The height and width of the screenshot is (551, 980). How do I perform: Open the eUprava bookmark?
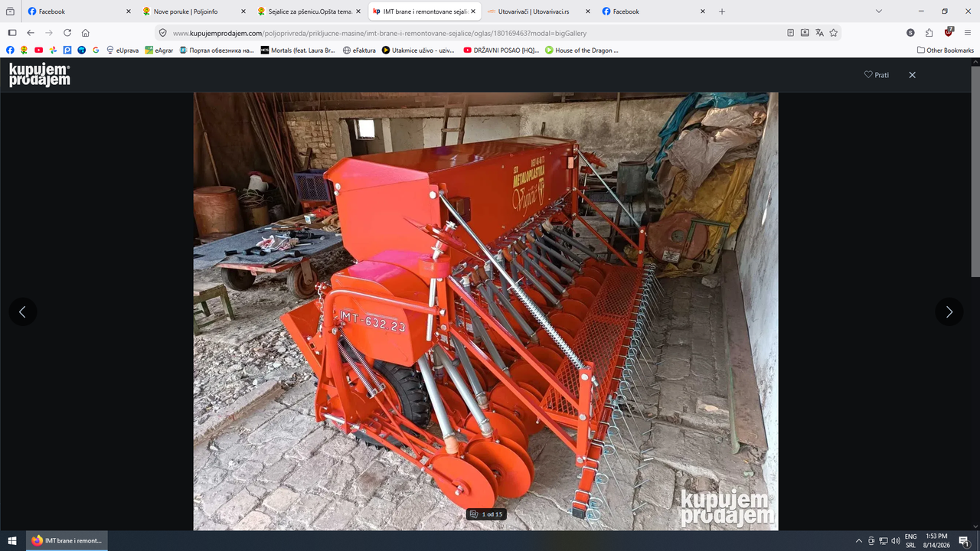122,50
